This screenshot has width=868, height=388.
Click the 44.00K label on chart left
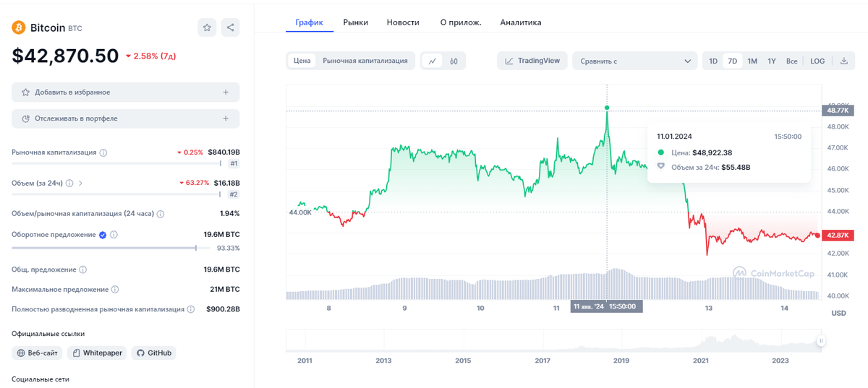point(299,212)
